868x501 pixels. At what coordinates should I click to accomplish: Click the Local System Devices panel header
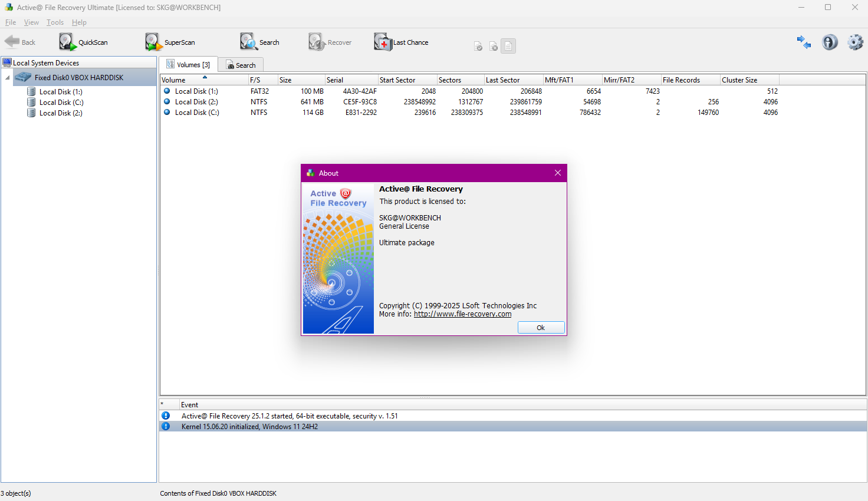[78, 63]
